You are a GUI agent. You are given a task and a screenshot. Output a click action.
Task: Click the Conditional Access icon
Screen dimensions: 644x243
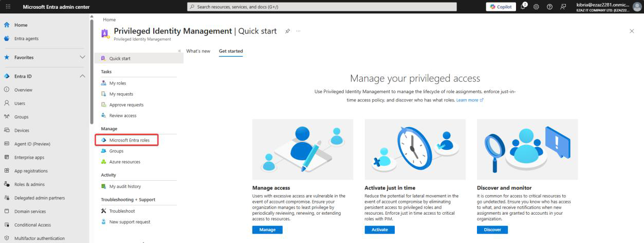click(7, 224)
